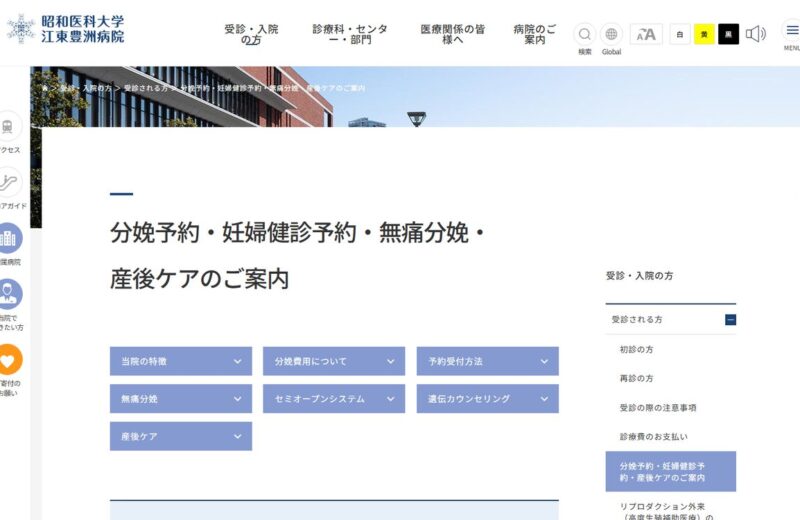This screenshot has width=800, height=520.
Task: Open the search (検索) magnifier icon
Action: [x=585, y=34]
